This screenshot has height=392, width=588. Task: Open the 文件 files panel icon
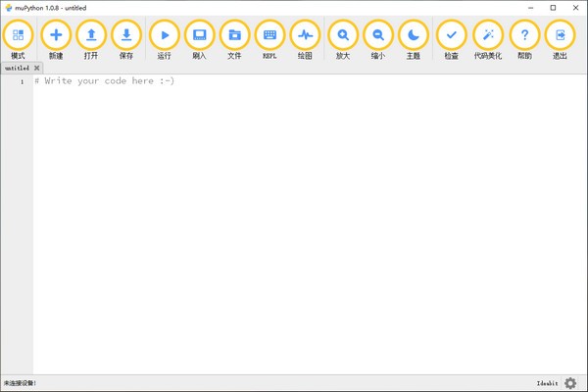pos(234,35)
